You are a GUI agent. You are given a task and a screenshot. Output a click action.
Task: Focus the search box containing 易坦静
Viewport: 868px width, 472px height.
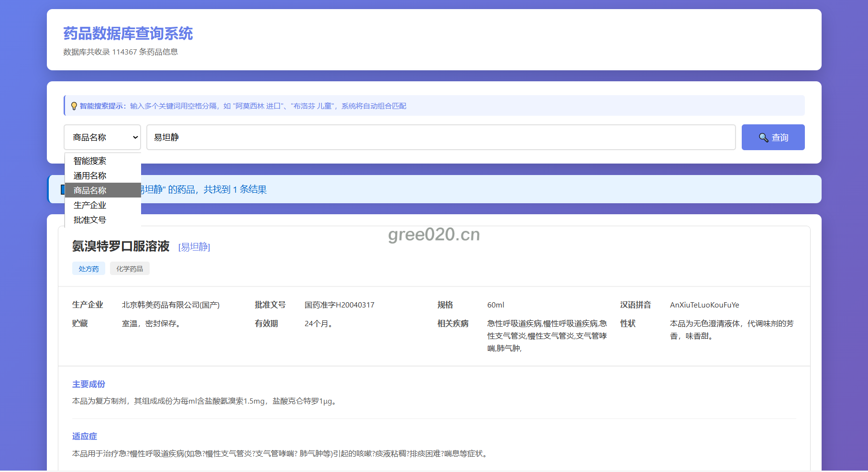click(x=440, y=137)
